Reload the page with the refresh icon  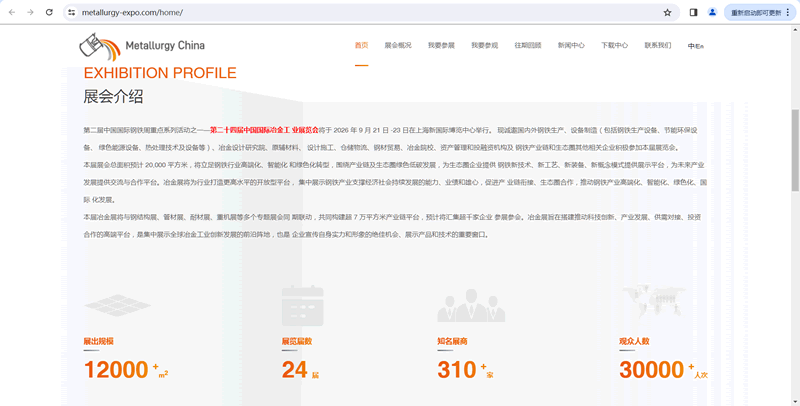click(49, 12)
